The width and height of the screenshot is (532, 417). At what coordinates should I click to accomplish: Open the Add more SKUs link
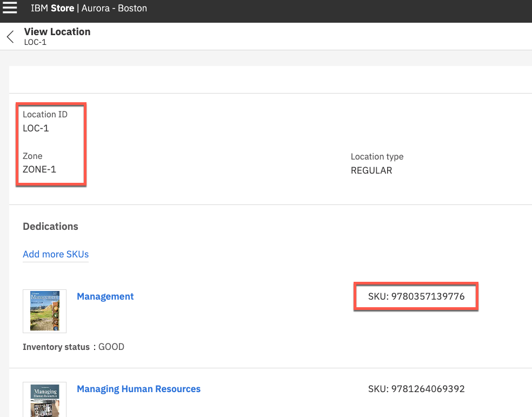pos(56,254)
